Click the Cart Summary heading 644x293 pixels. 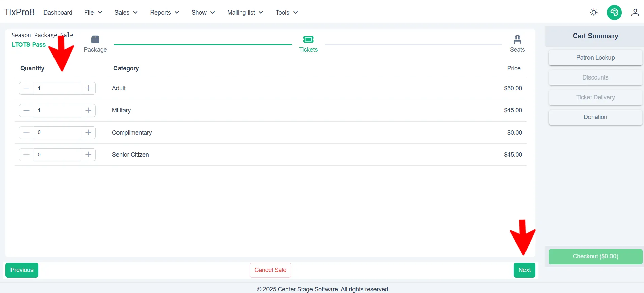pos(595,36)
